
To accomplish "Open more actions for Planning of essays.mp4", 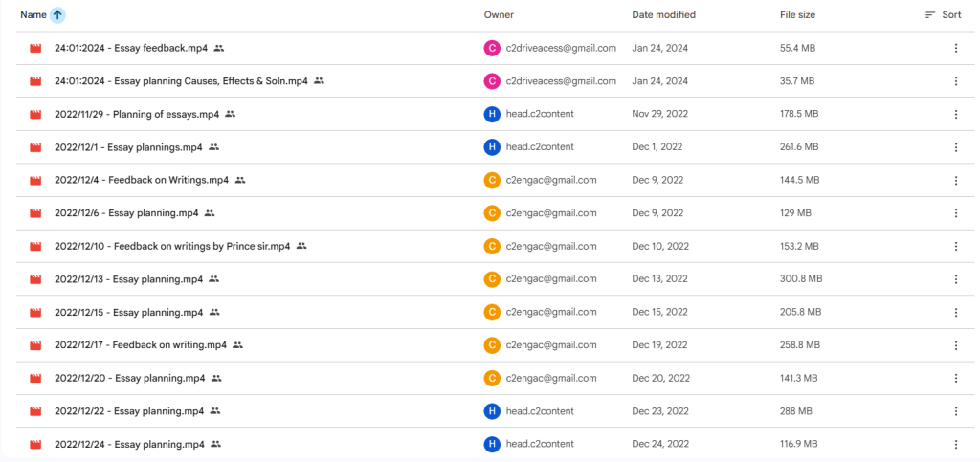I will pos(955,114).
